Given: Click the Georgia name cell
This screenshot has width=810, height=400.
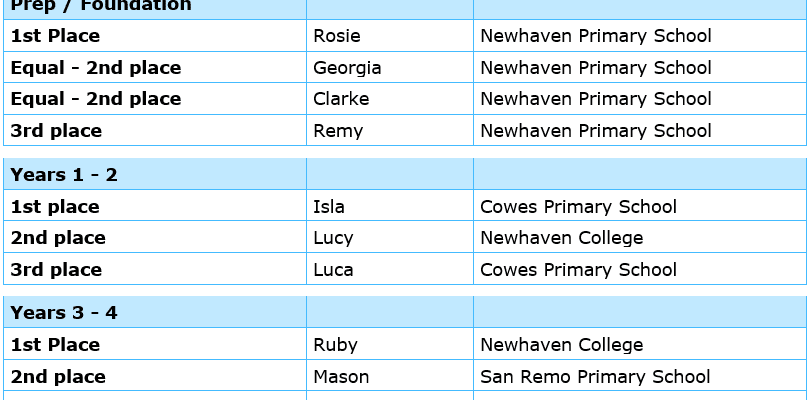Looking at the screenshot, I should tap(347, 68).
